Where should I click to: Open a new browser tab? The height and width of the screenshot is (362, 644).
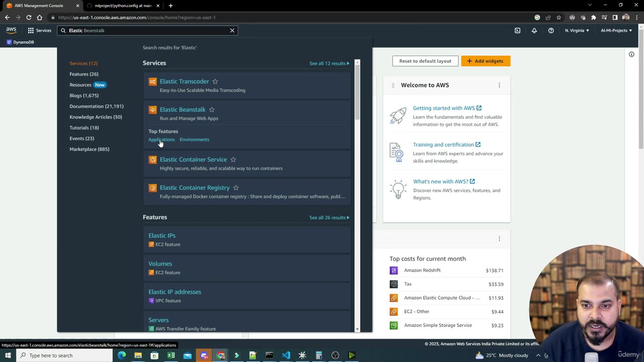[171, 6]
